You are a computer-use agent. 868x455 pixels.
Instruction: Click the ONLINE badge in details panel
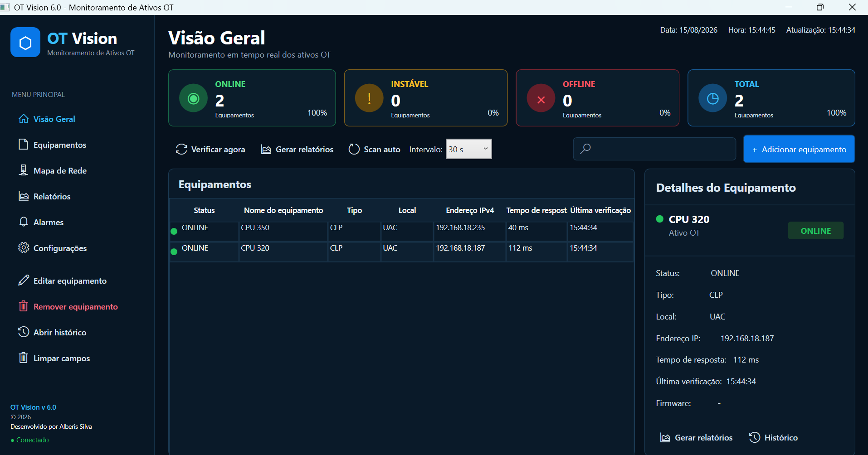point(815,231)
